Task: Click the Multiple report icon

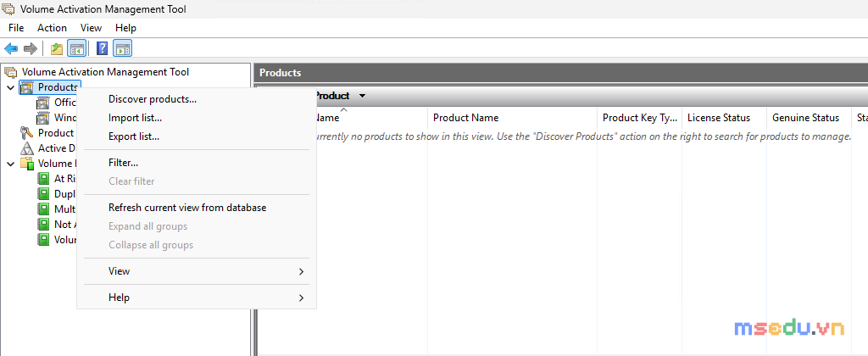Action: [43, 209]
